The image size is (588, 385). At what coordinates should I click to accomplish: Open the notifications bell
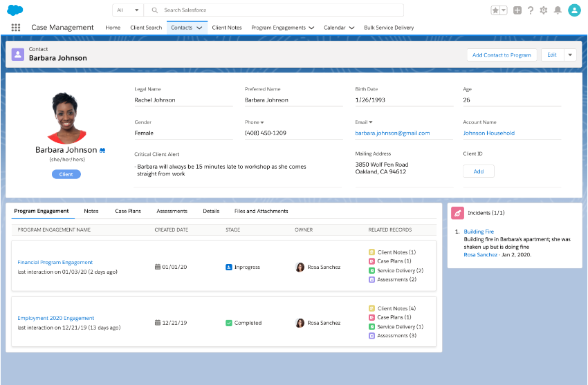[558, 10]
